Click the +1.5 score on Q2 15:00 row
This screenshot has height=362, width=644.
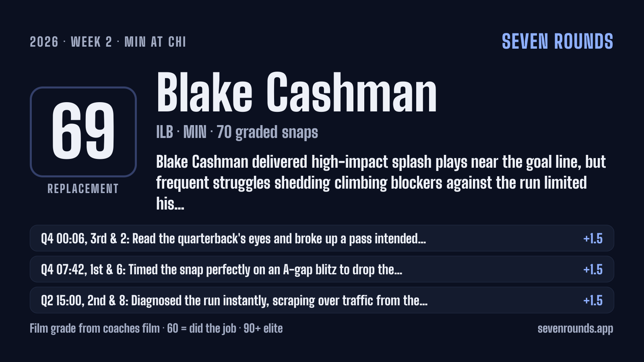click(x=593, y=300)
